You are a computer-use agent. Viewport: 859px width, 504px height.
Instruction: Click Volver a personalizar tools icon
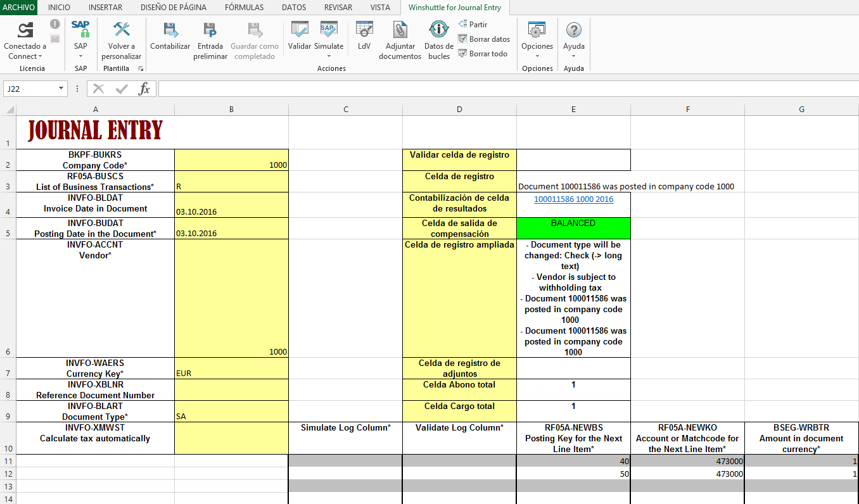pyautogui.click(x=121, y=29)
